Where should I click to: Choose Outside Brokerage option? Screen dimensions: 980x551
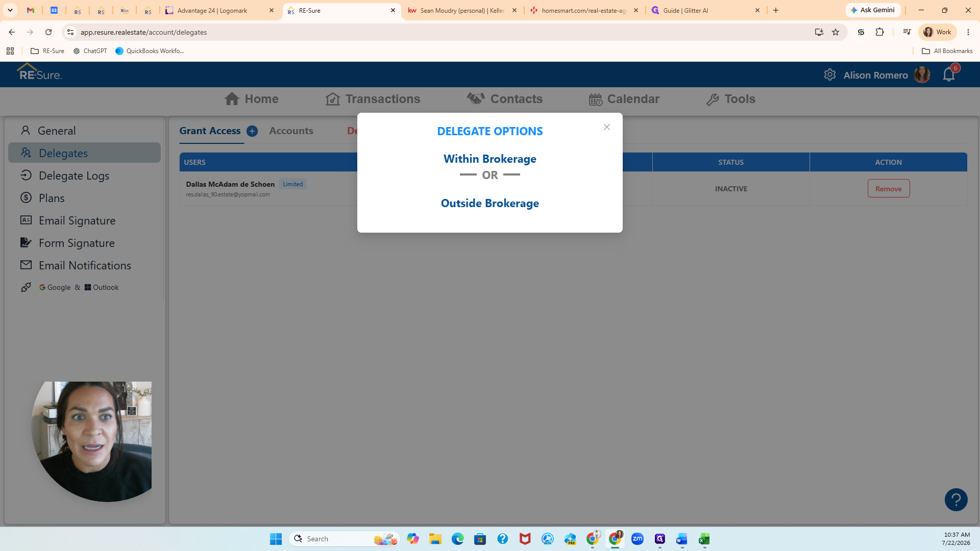coord(489,203)
